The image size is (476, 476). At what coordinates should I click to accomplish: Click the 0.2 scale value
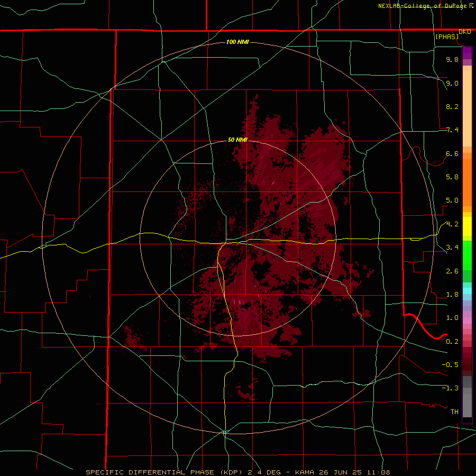pos(452,342)
